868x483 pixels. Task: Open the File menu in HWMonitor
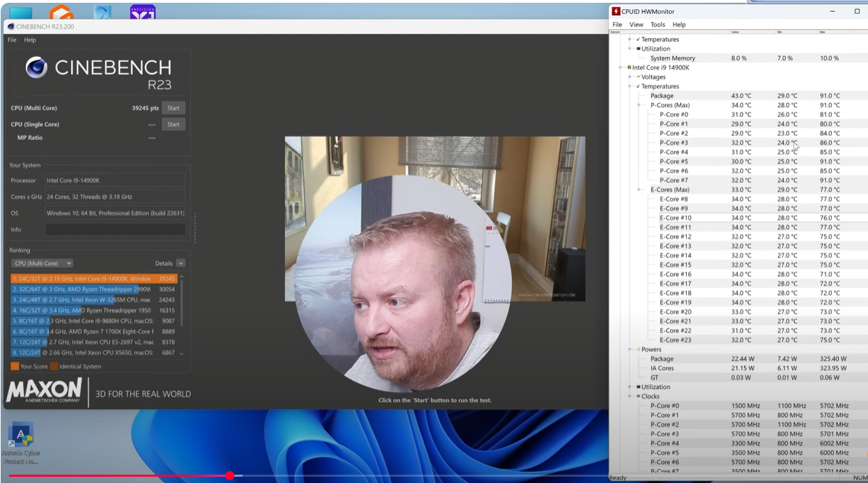coord(617,24)
